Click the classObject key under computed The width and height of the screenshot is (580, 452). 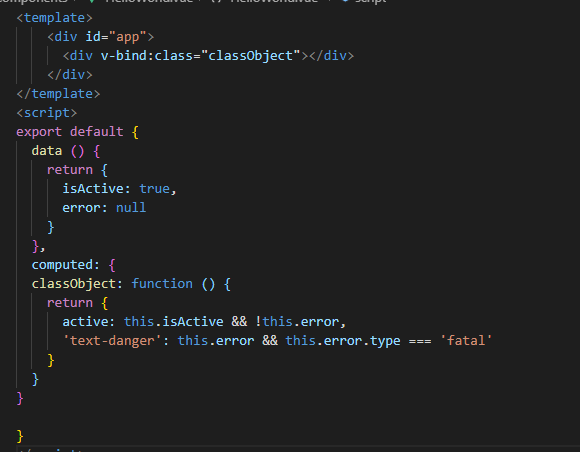point(74,284)
